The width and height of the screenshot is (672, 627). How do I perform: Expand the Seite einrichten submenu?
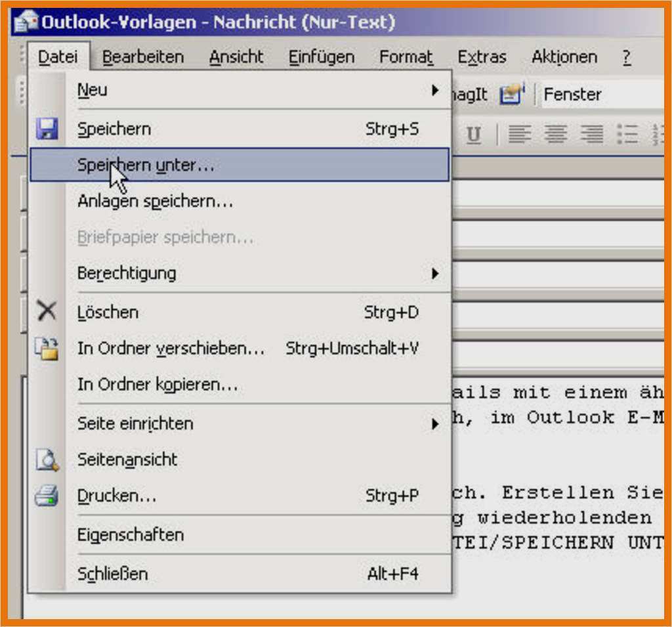(x=434, y=424)
